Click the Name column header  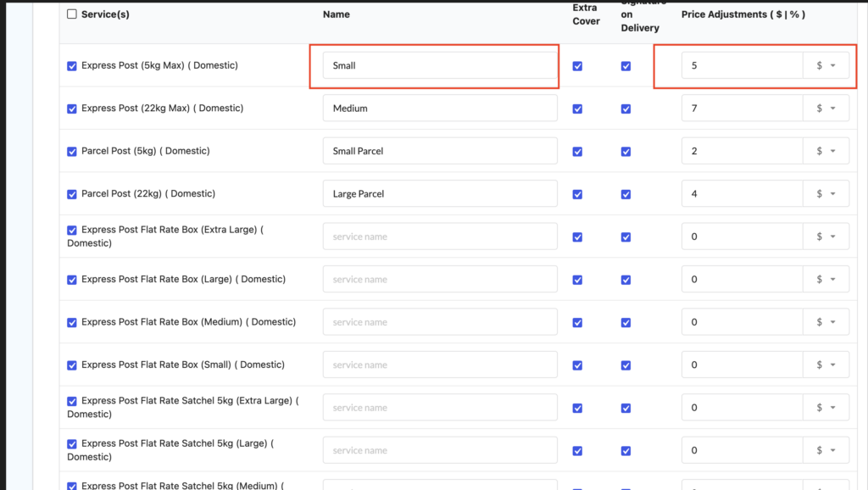(x=336, y=14)
